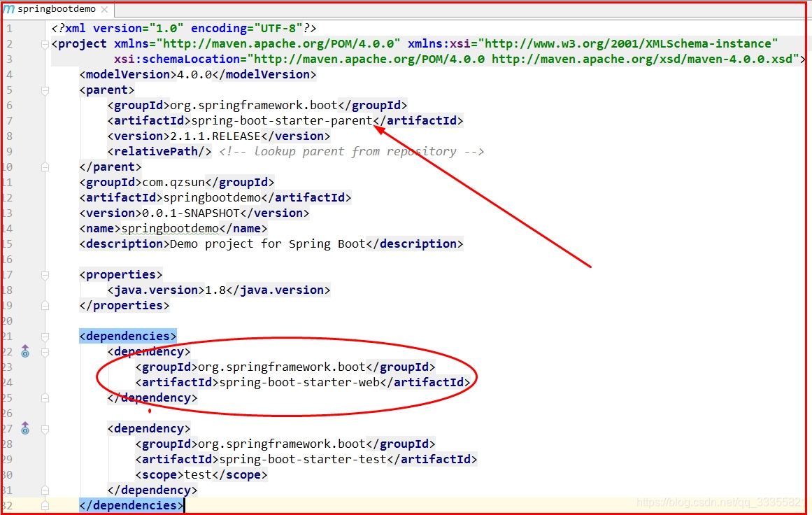This screenshot has height=515, width=812.
Task: Click fold end marker at closing parent tag
Action: click(x=45, y=167)
